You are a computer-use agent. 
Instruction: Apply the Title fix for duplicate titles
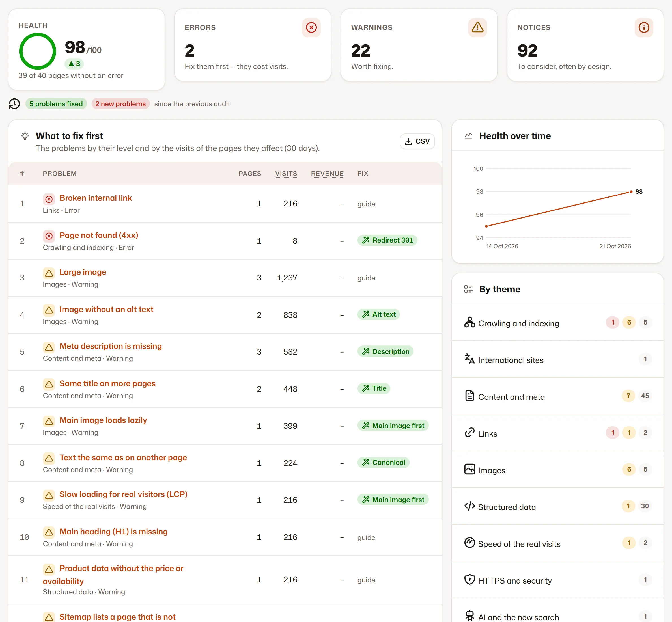point(374,388)
